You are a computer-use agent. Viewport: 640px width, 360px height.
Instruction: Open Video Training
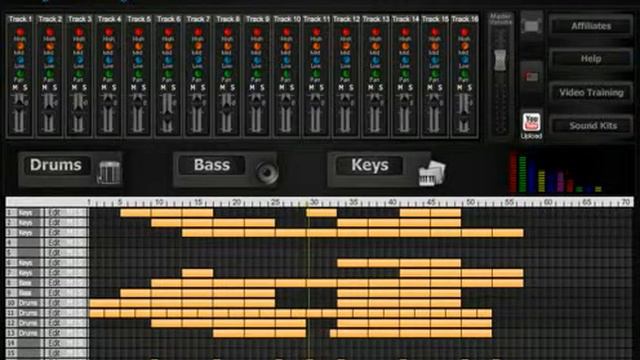(x=591, y=93)
